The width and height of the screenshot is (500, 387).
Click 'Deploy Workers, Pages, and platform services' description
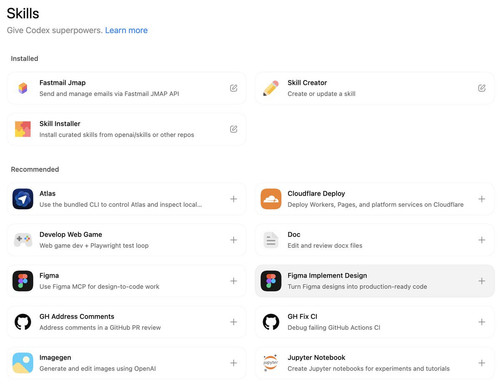pyautogui.click(x=375, y=205)
